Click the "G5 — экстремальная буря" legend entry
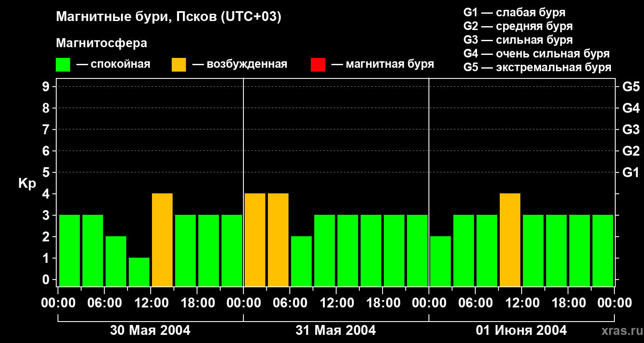Screen dimensions: 644x343 pos(537,67)
